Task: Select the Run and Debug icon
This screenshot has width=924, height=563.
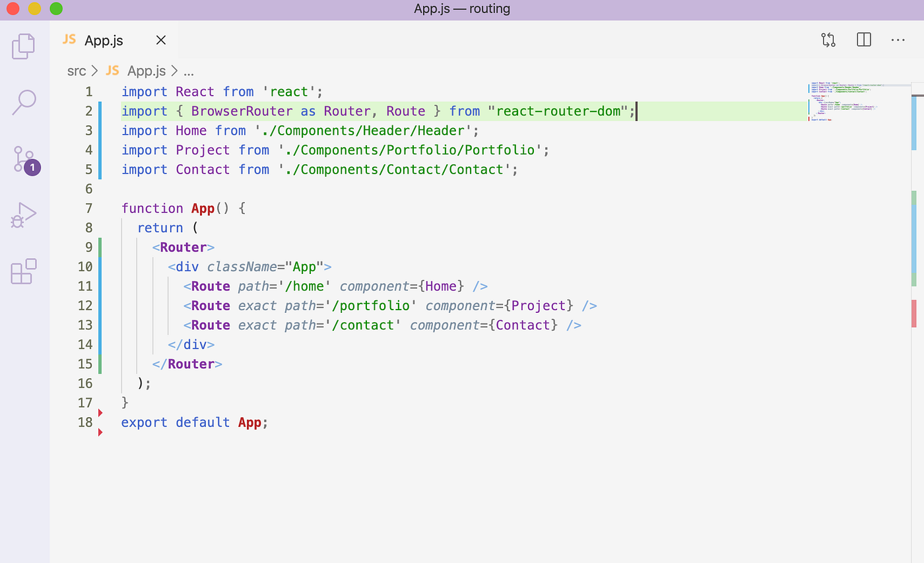Action: point(24,215)
